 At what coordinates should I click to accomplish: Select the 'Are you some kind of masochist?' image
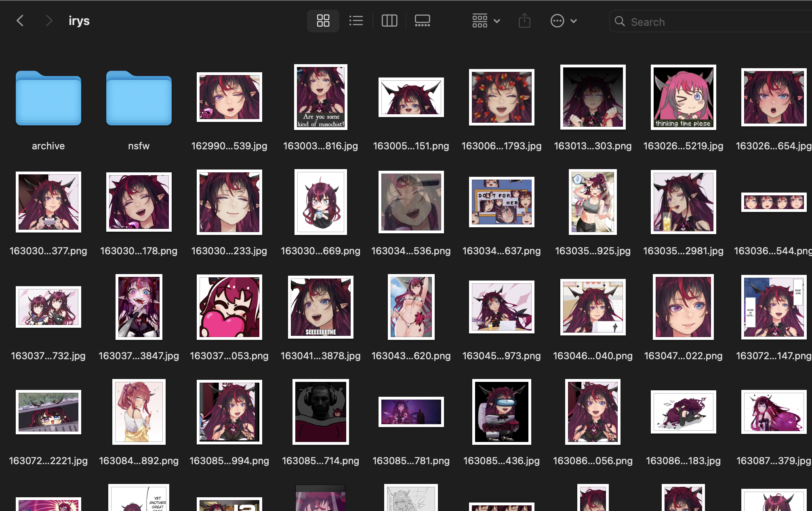320,97
